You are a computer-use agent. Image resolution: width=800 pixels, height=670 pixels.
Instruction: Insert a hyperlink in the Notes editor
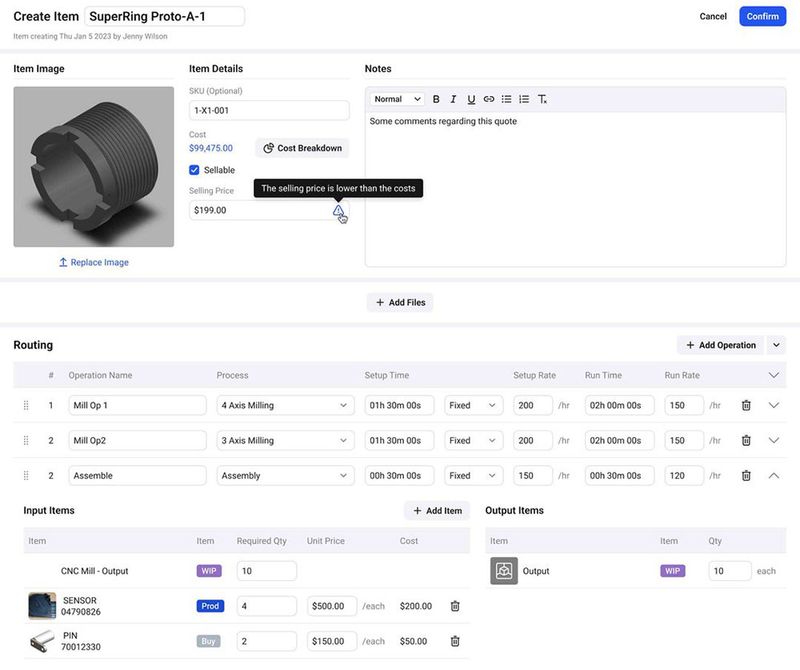pos(488,98)
